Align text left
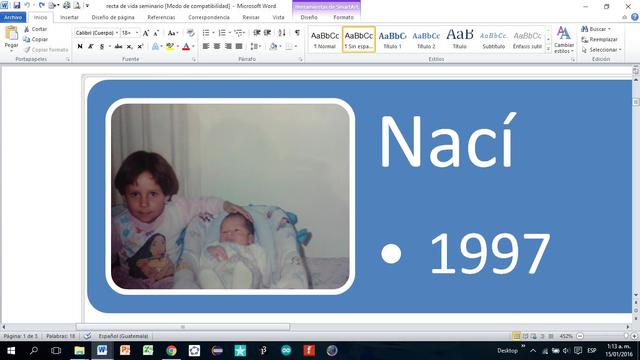Viewport: 640px width, 360px height. (206, 47)
